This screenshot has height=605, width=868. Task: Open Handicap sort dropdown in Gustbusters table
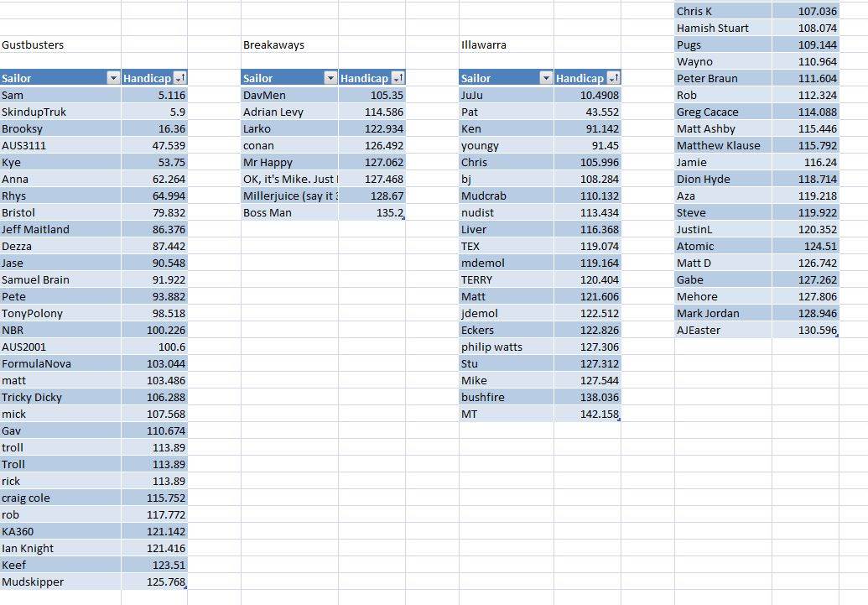[179, 78]
